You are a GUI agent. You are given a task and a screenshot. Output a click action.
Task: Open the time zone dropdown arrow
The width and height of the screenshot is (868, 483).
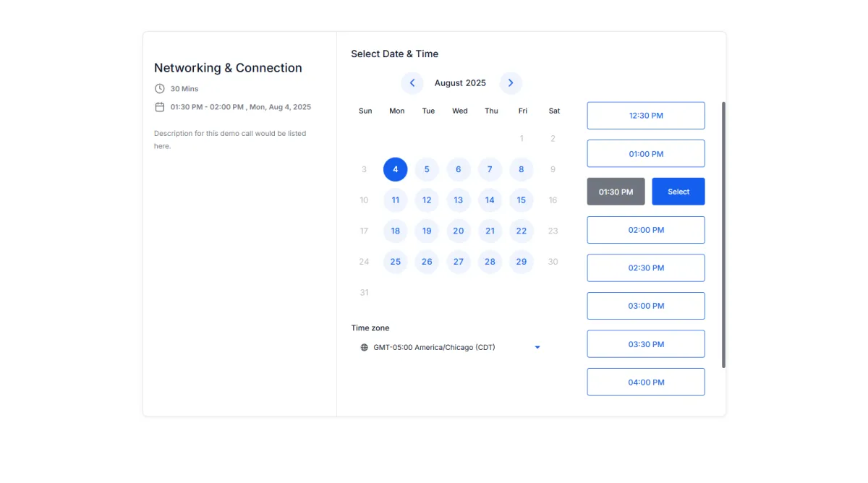[537, 348]
